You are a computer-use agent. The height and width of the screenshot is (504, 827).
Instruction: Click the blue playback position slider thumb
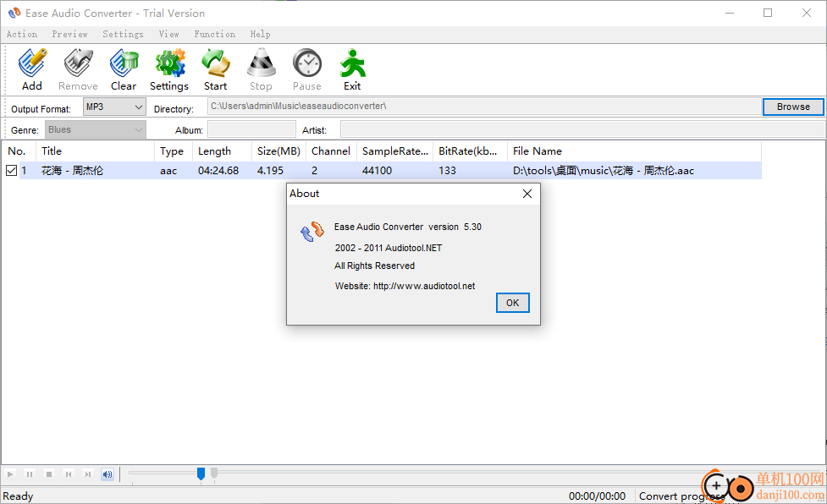pos(201,474)
